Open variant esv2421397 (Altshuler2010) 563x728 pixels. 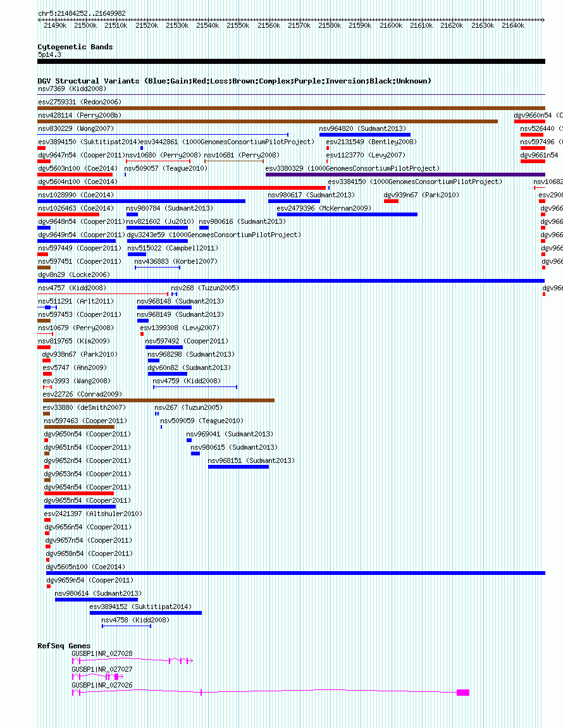pyautogui.click(x=93, y=514)
